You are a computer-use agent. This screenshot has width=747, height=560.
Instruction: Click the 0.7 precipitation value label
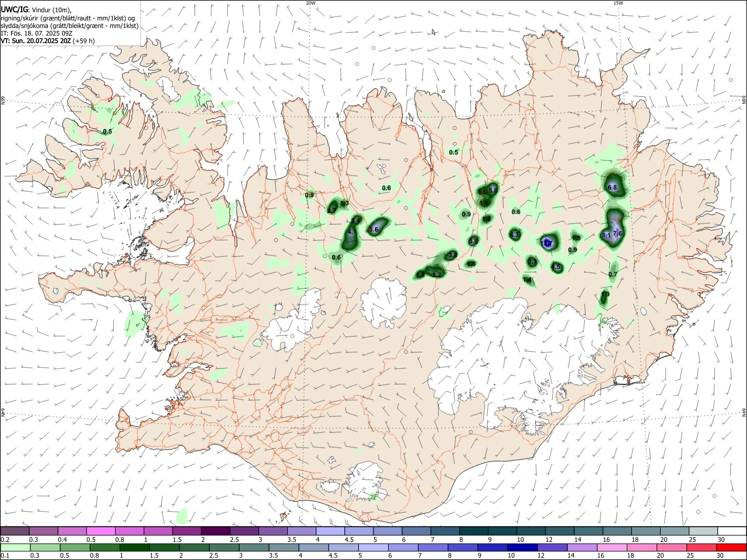613,274
